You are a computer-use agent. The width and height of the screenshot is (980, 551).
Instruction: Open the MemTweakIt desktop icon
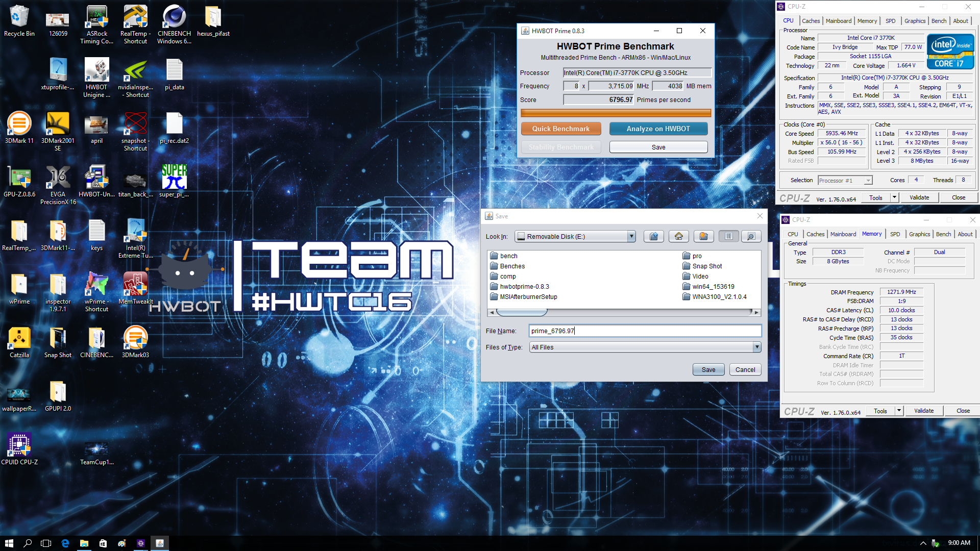pyautogui.click(x=135, y=289)
